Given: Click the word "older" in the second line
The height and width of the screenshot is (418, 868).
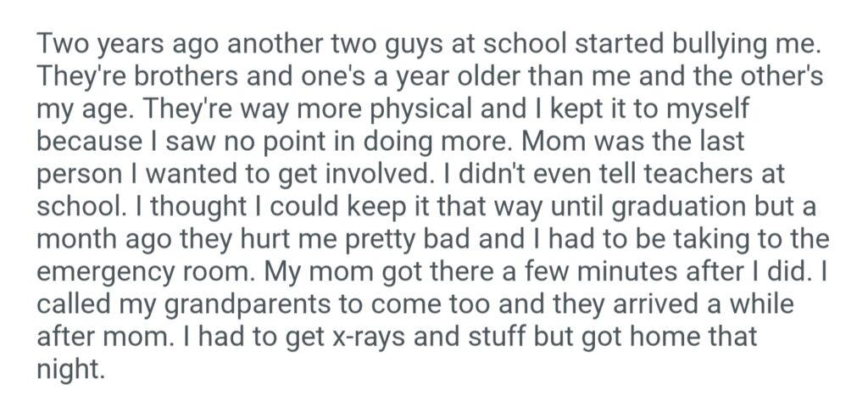Looking at the screenshot, I should tap(495, 75).
